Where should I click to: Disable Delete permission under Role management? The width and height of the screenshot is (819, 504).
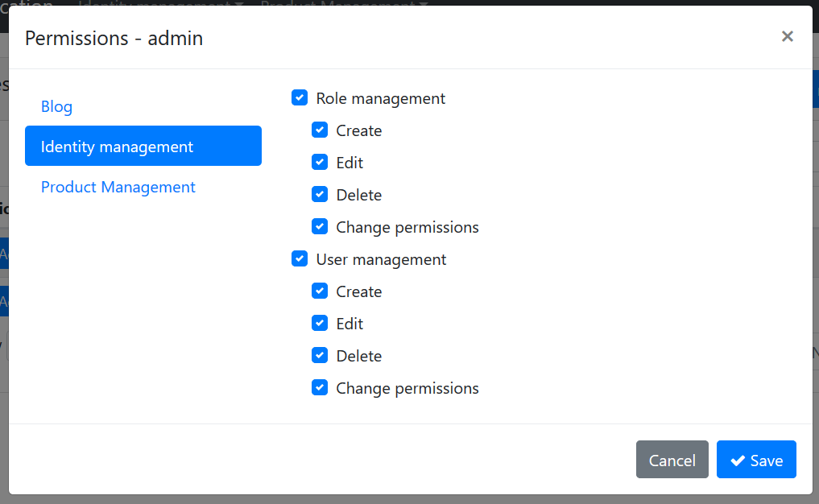[x=320, y=194]
